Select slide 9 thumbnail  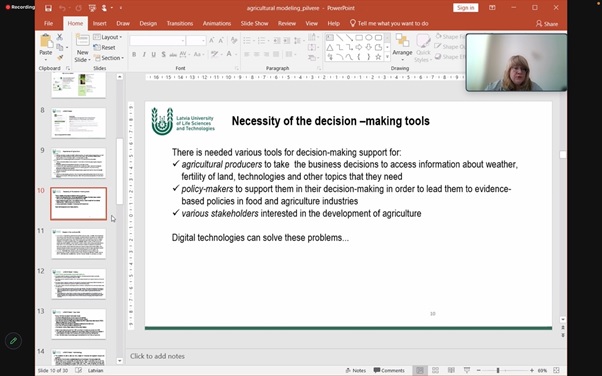79,163
